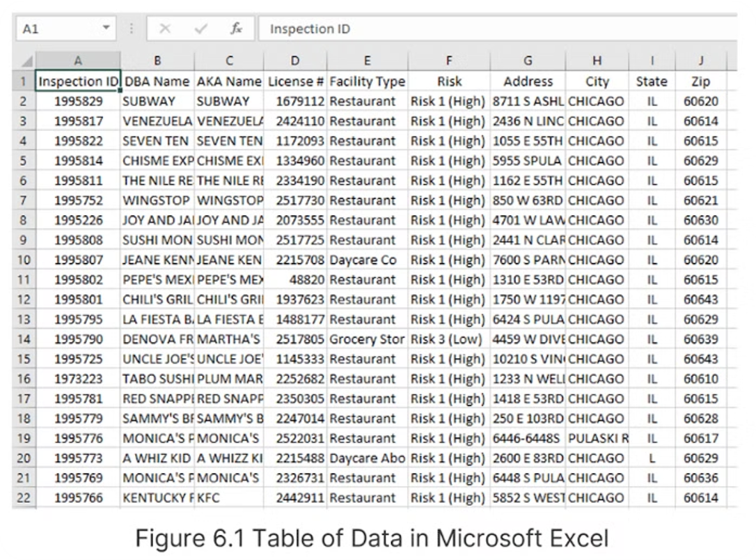Click the Insert Function fx icon
756x560 pixels.
pos(236,29)
